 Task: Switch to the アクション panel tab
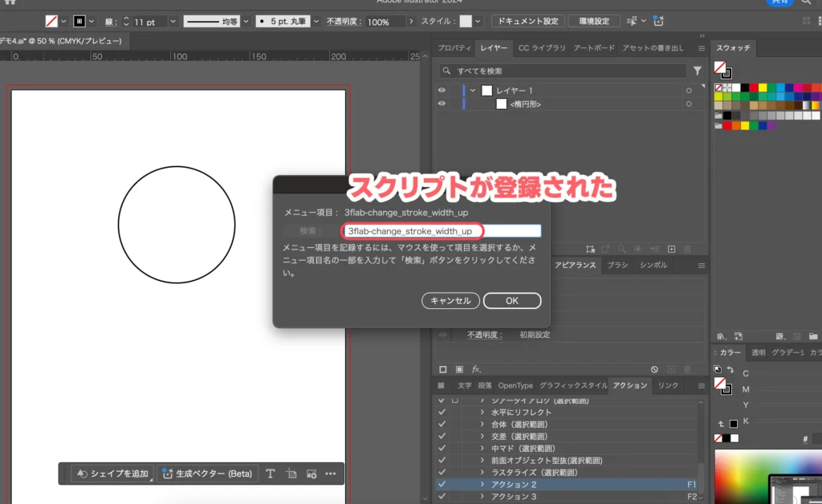click(x=629, y=385)
